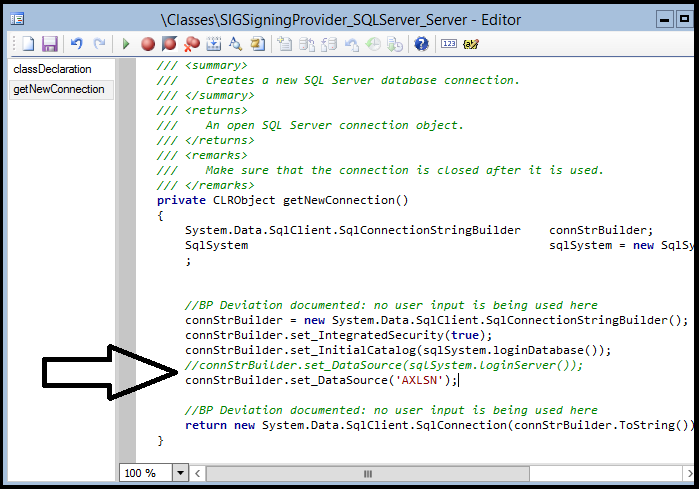The height and width of the screenshot is (489, 699).
Task: Click the Find magnifier icon in toolbar
Action: pos(235,44)
